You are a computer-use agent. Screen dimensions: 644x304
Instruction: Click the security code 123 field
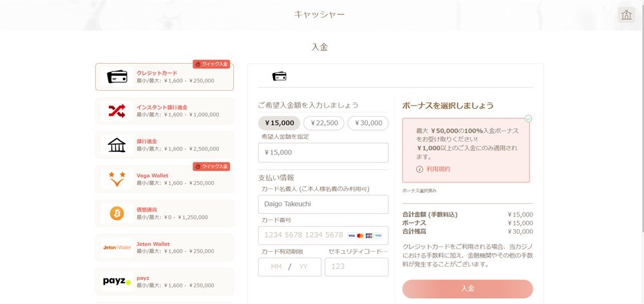tap(357, 267)
